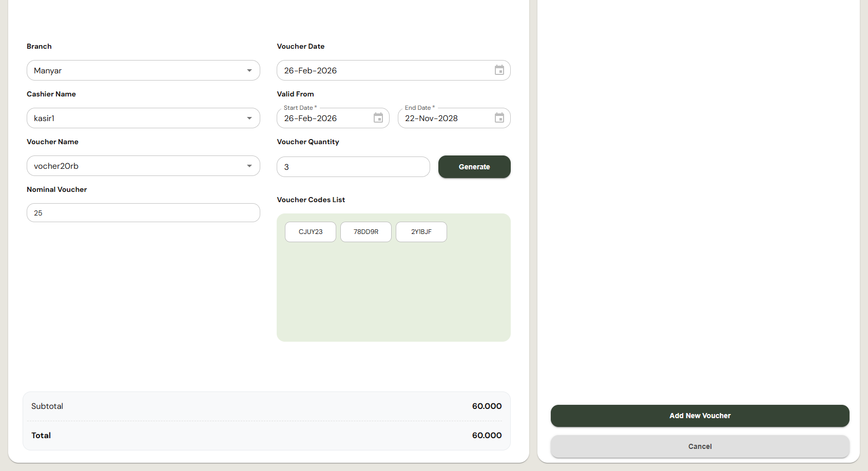This screenshot has width=868, height=471.
Task: Open the Start Date calendar icon
Action: (x=378, y=118)
